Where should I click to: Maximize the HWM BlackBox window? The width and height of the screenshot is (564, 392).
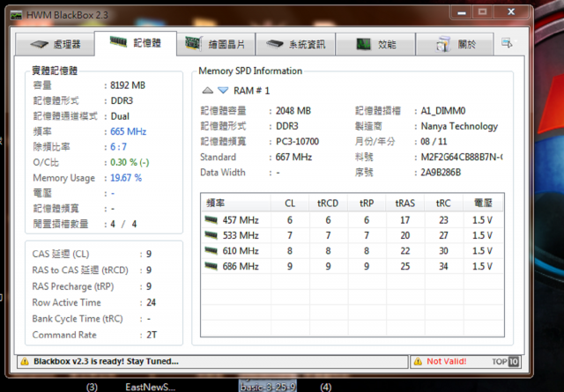coord(482,12)
